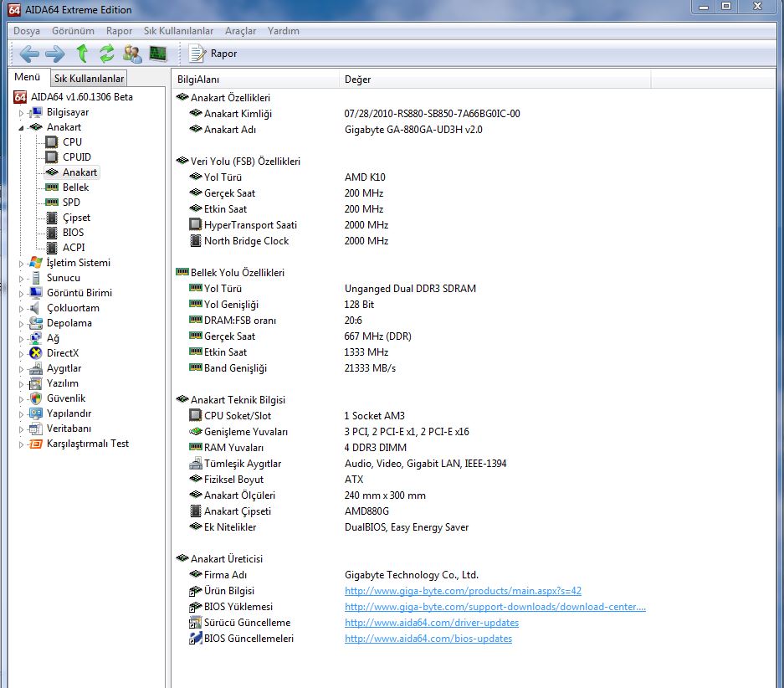The height and width of the screenshot is (688, 784).
Task: Click the Depolama drive icon
Action: click(x=36, y=323)
